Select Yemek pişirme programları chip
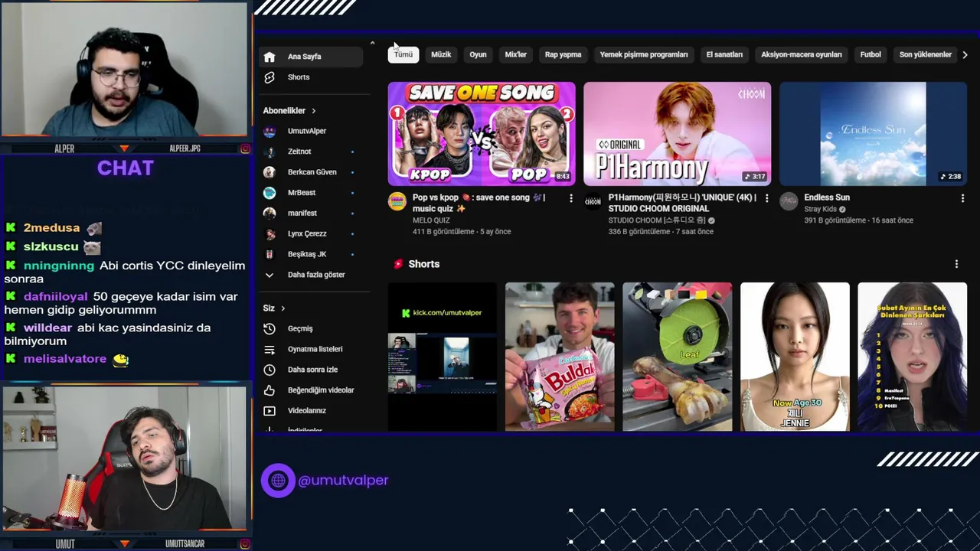This screenshot has height=551, width=980. [644, 54]
